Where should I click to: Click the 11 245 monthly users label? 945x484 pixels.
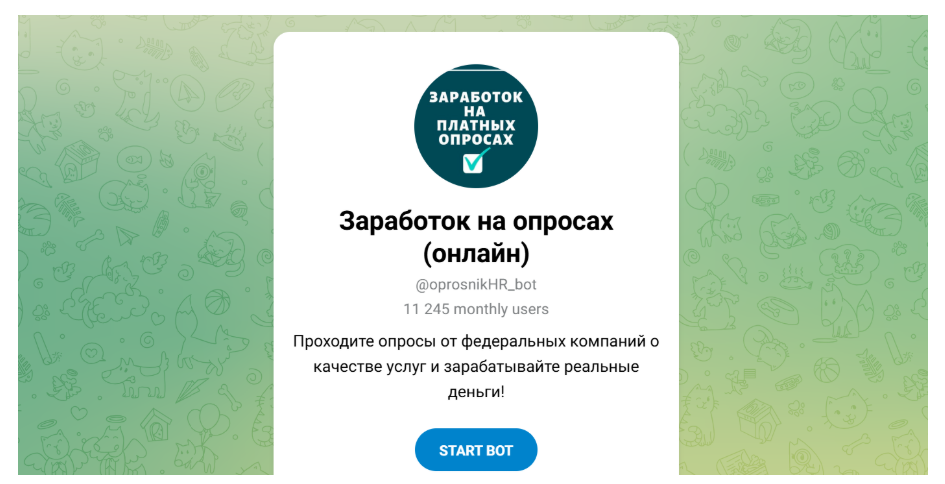(476, 309)
